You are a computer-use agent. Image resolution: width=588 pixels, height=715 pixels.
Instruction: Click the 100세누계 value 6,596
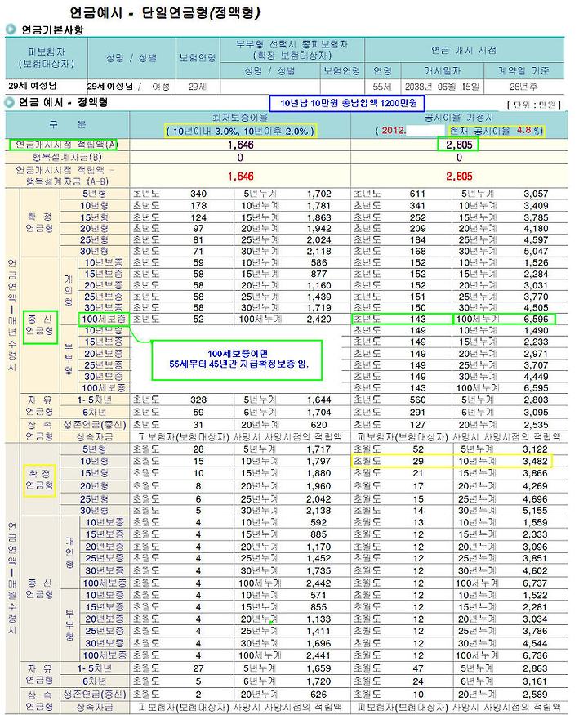[x=536, y=320]
